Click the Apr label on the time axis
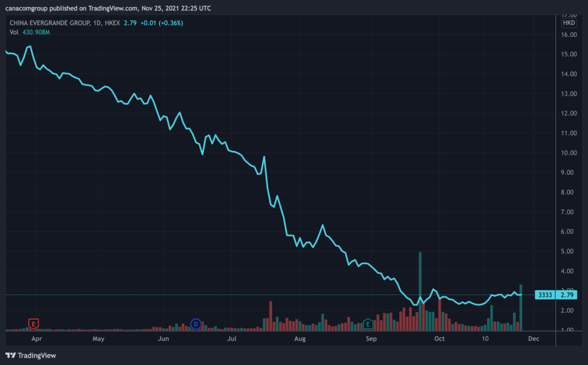Screen dimensions: 588x365 click(36, 339)
